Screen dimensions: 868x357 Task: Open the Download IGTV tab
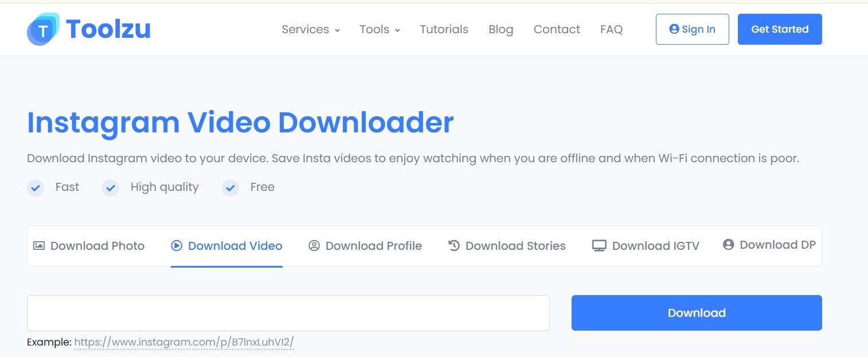646,246
